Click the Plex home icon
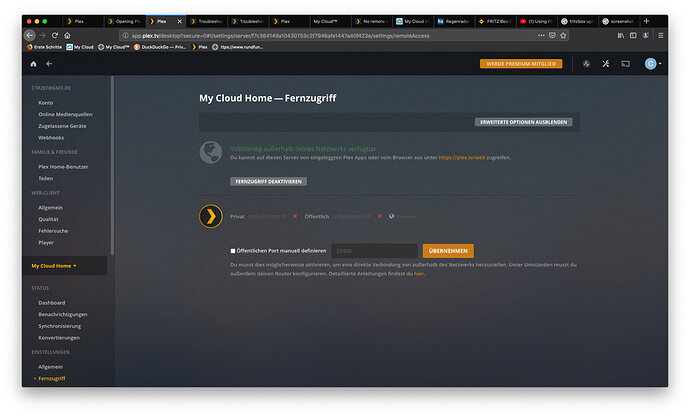This screenshot has width=690, height=416. pos(33,64)
